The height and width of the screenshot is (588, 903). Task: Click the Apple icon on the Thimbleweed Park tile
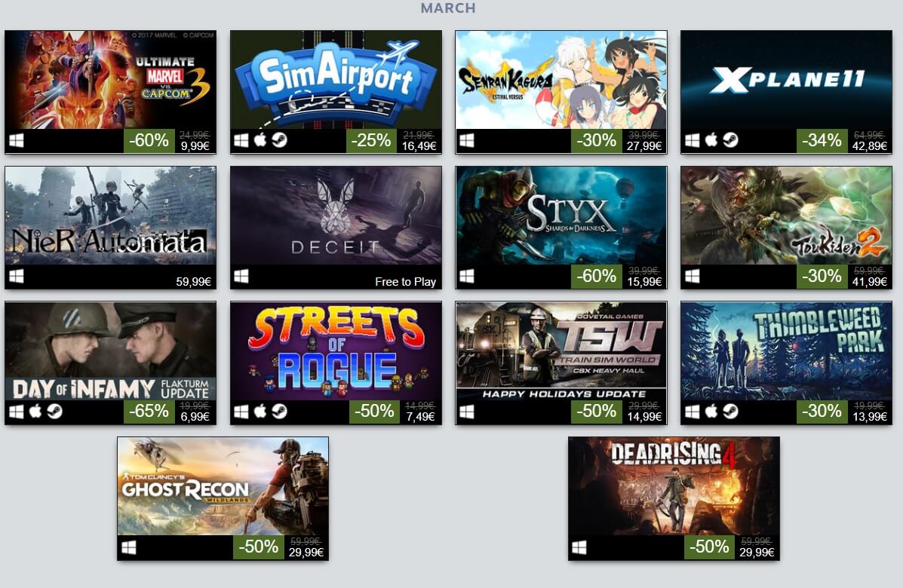(711, 411)
